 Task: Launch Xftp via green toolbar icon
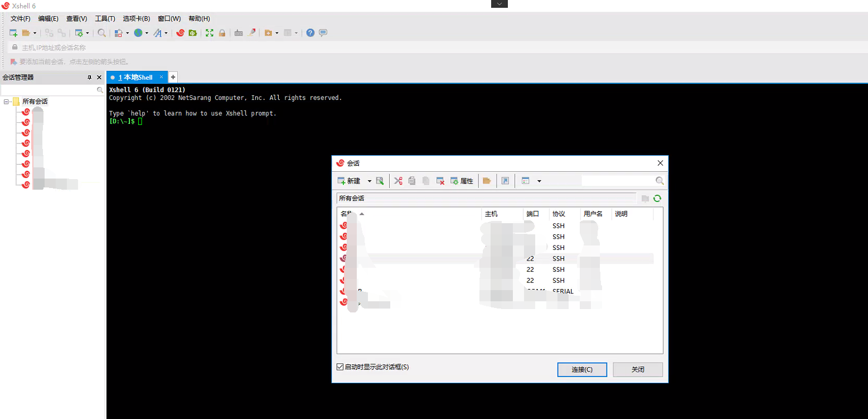tap(193, 33)
